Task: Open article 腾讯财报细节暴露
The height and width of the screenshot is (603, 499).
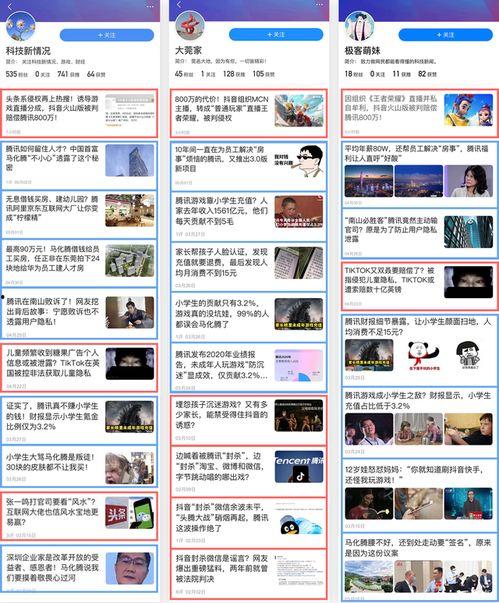Action: (420, 350)
